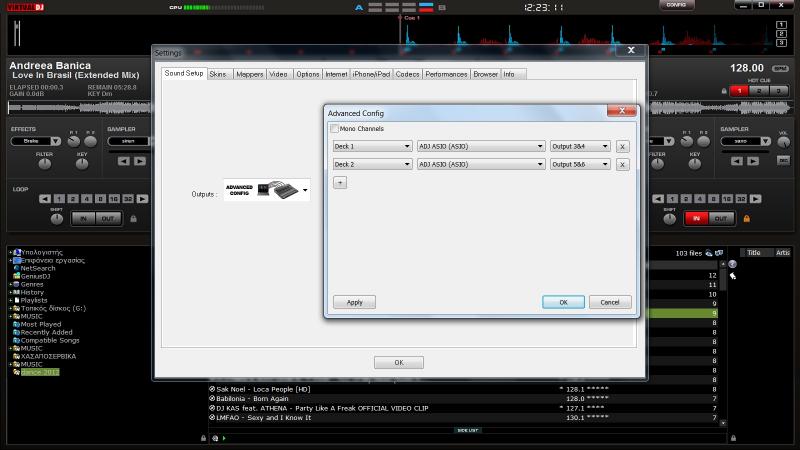Click the left deck SHIFT knob
This screenshot has height=450, width=800.
[x=57, y=218]
